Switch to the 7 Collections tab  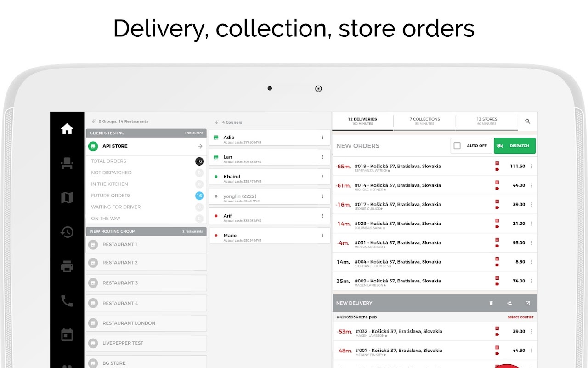pos(425,121)
